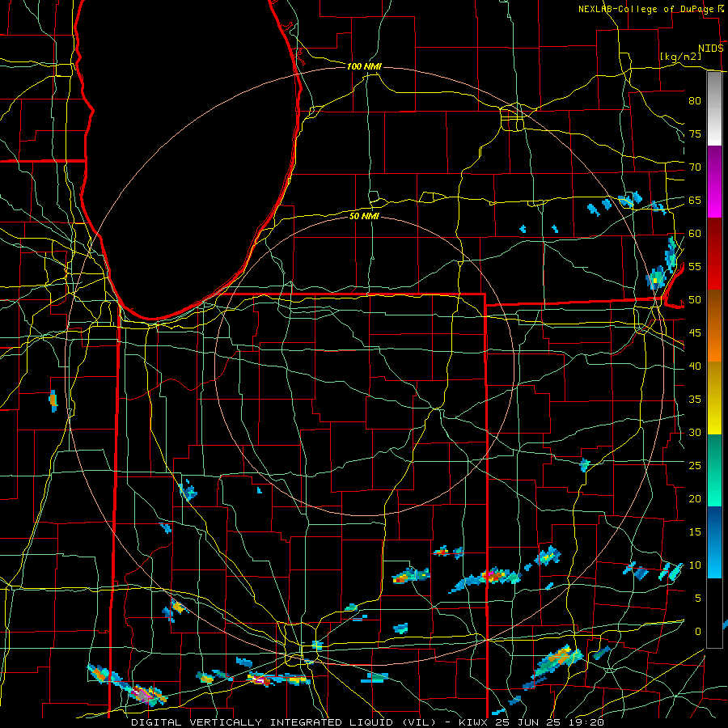The height and width of the screenshot is (728, 728).
Task: Click the 80 value on the scale
Action: click(x=695, y=101)
